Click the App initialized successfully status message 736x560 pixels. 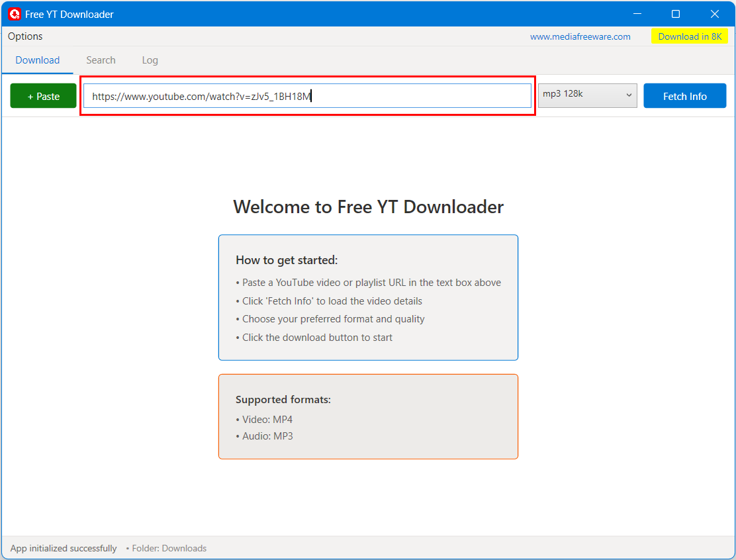64,548
